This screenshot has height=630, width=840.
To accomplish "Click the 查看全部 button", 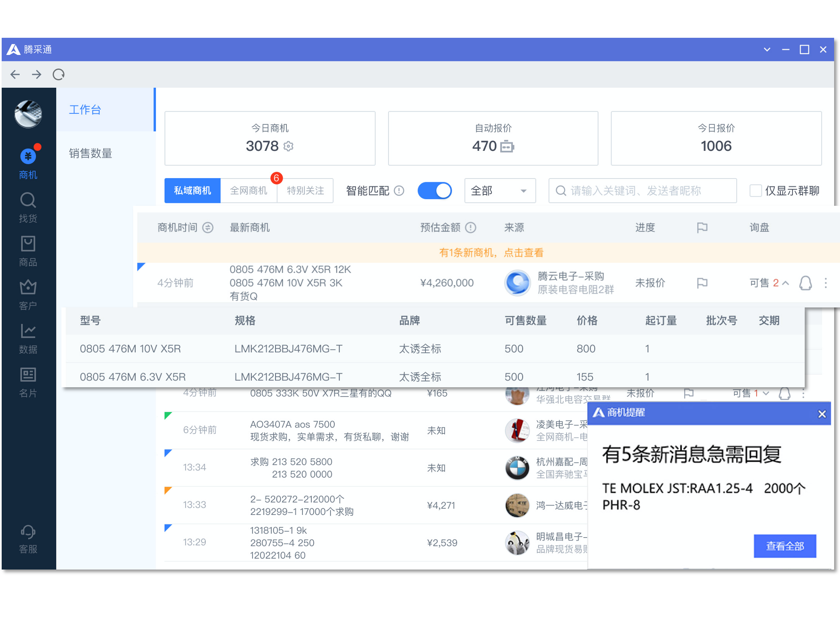I will (785, 546).
